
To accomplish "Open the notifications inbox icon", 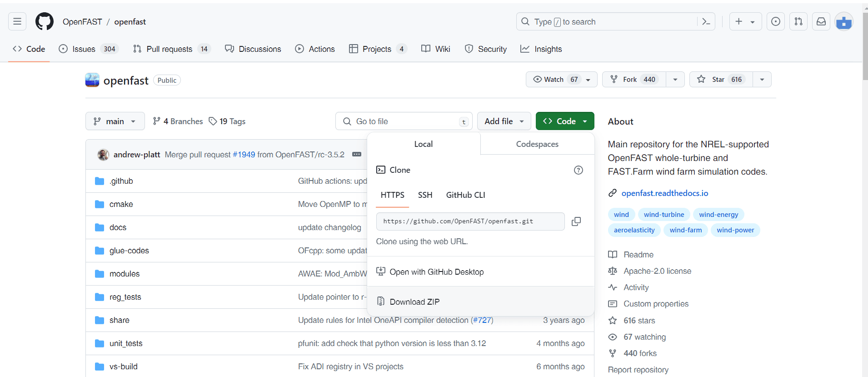I will 821,21.
